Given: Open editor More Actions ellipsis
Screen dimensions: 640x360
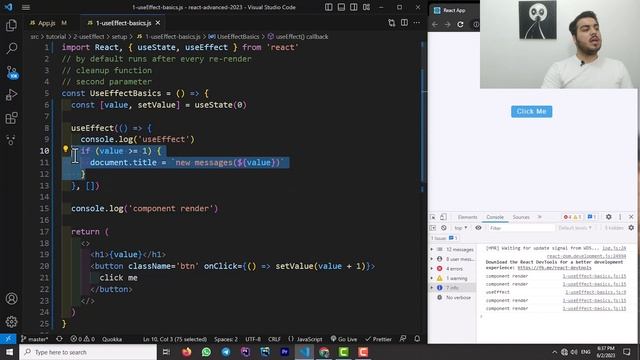Looking at the screenshot, I should pos(416,23).
